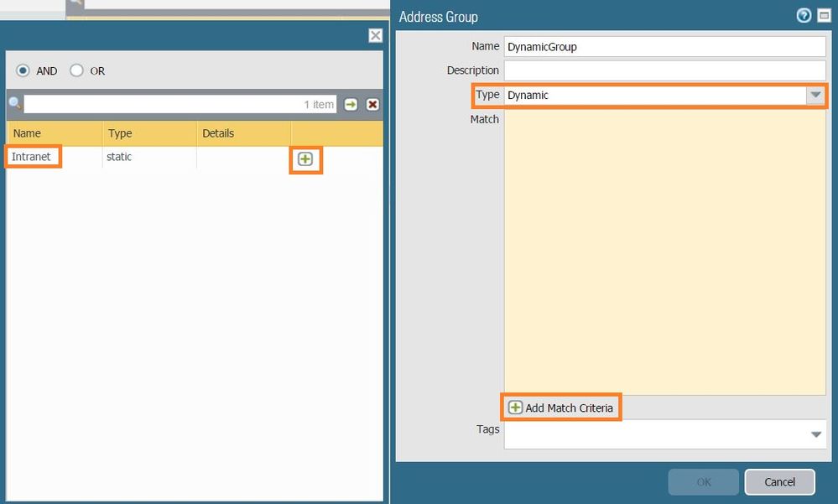Select the AND radio button
This screenshot has height=504, width=838.
pos(23,71)
